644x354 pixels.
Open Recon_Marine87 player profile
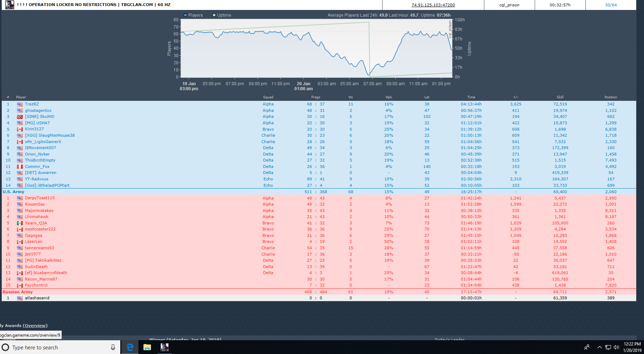41,279
